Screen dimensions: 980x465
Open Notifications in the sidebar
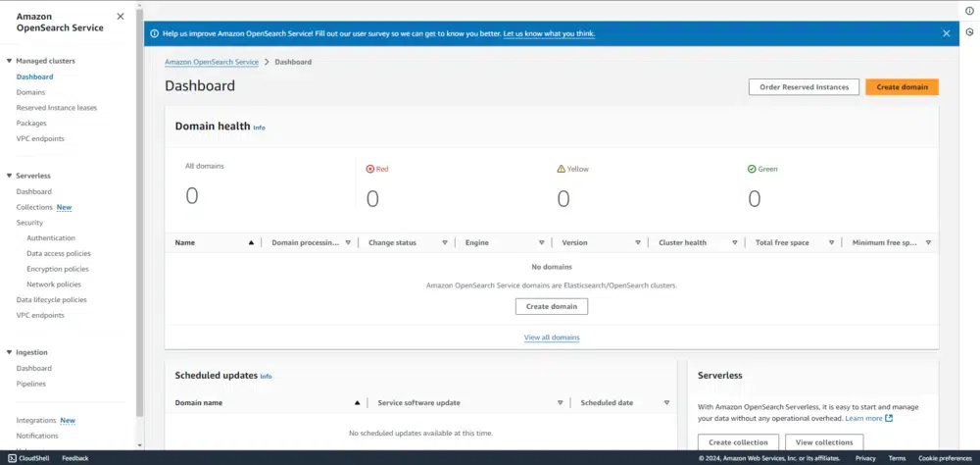pyautogui.click(x=37, y=436)
